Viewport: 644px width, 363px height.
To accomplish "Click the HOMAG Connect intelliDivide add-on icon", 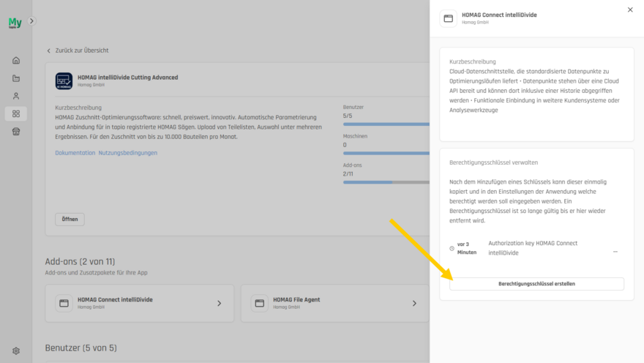I will click(x=64, y=303).
